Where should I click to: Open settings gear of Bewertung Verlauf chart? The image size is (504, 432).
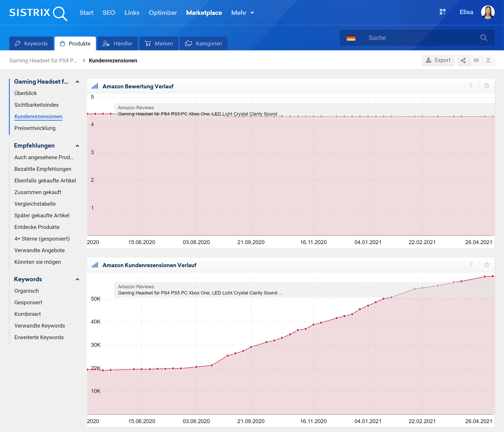tap(487, 86)
